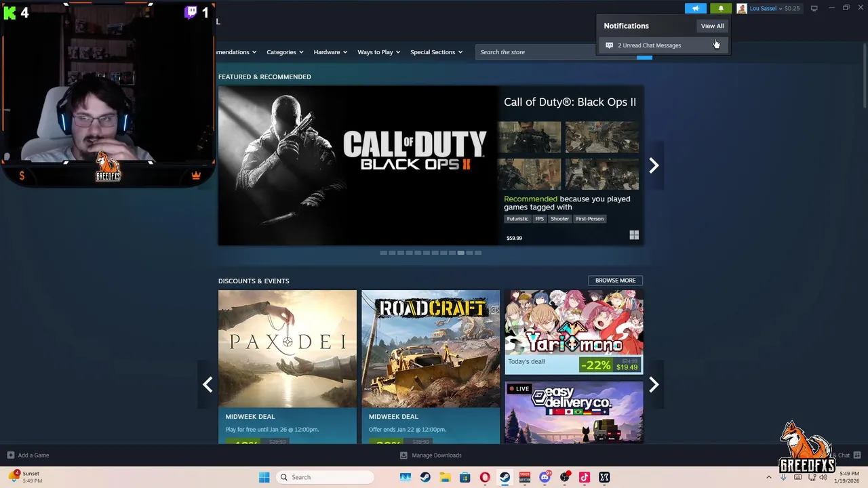
Task: Open the Voicemeeter taskbar icon
Action: 524,477
